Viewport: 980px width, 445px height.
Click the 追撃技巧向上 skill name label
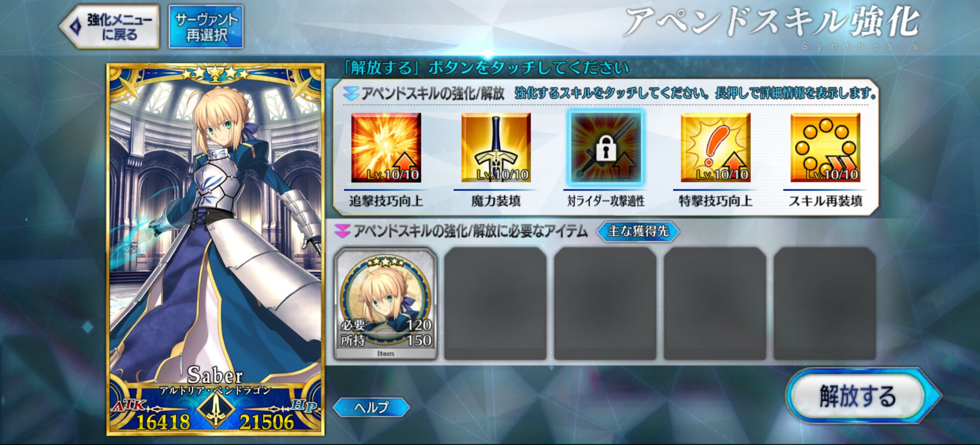click(386, 201)
